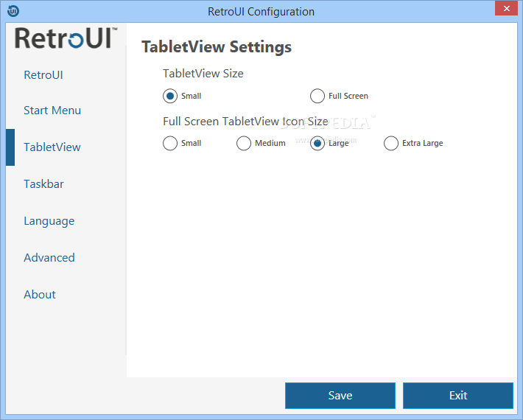Image resolution: width=523 pixels, height=420 pixels.
Task: Click the RetroUI logo in sidebar
Action: 66,38
